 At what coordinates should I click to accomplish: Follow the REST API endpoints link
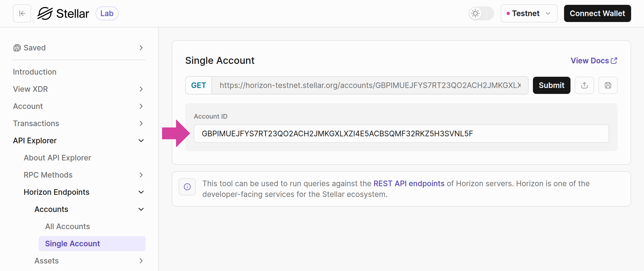point(409,184)
